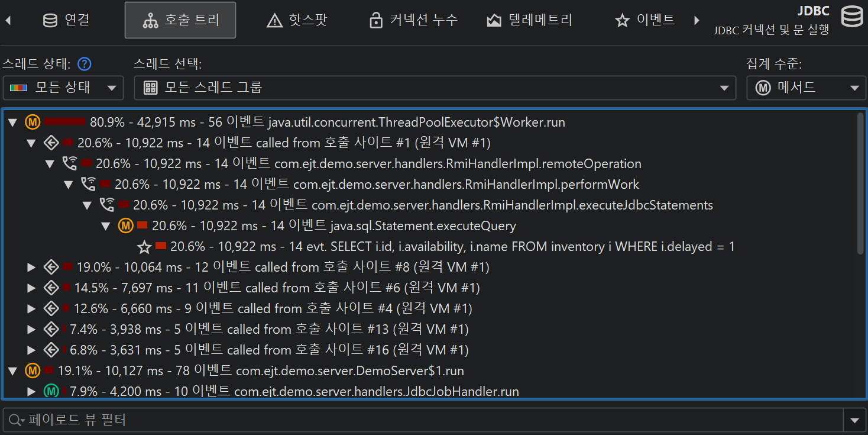Open the thread group selection dropdown
Viewport: 868px width, 435px height.
[x=435, y=88]
